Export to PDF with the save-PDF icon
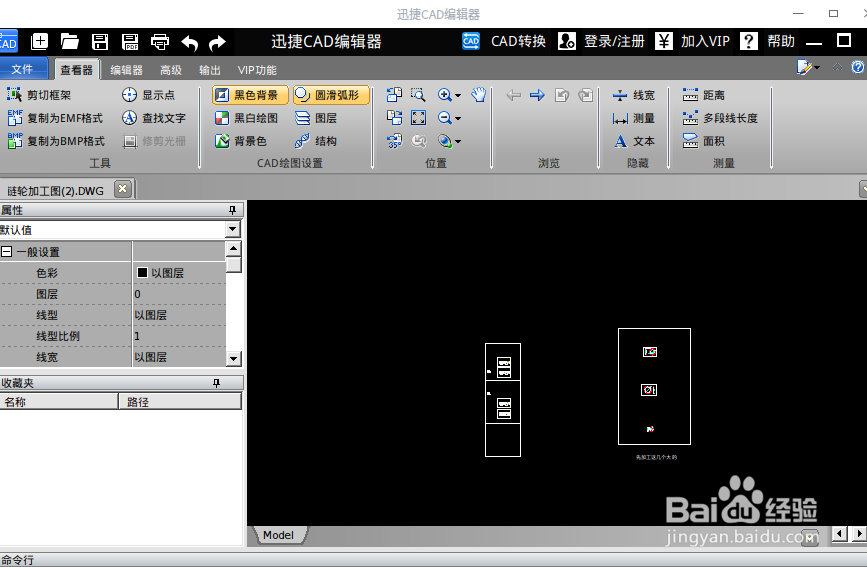 point(130,41)
